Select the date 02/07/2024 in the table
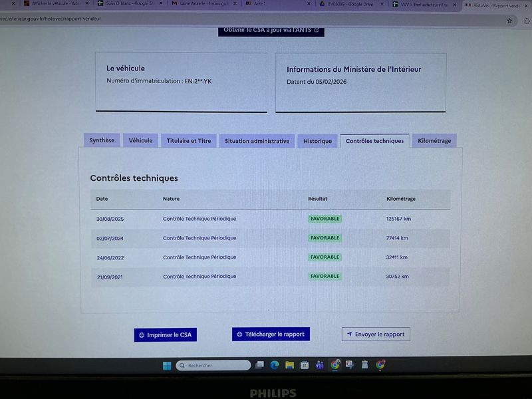 click(110, 239)
